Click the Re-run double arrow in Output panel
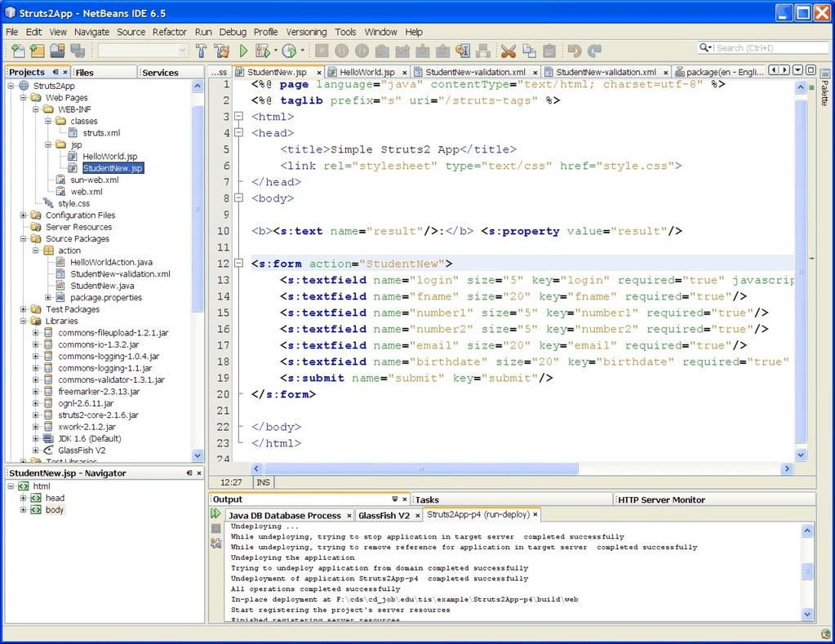This screenshot has width=835, height=644. pos(215,513)
